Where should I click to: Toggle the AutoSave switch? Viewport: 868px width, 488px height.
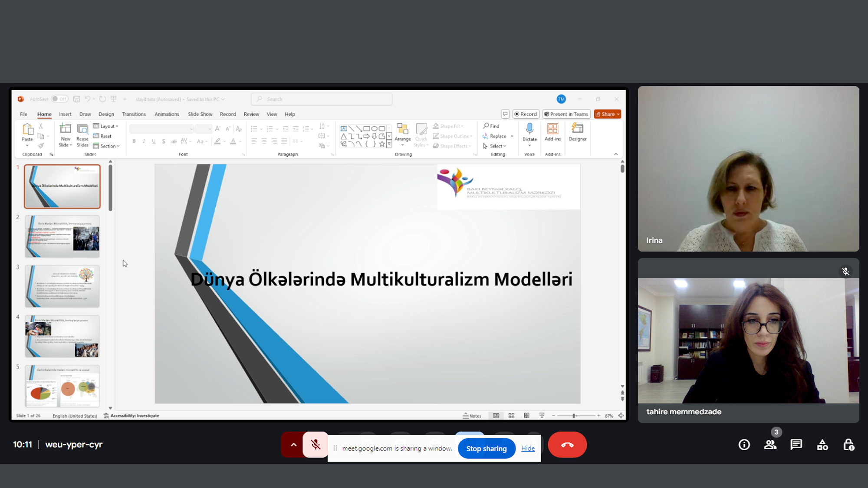pyautogui.click(x=59, y=99)
